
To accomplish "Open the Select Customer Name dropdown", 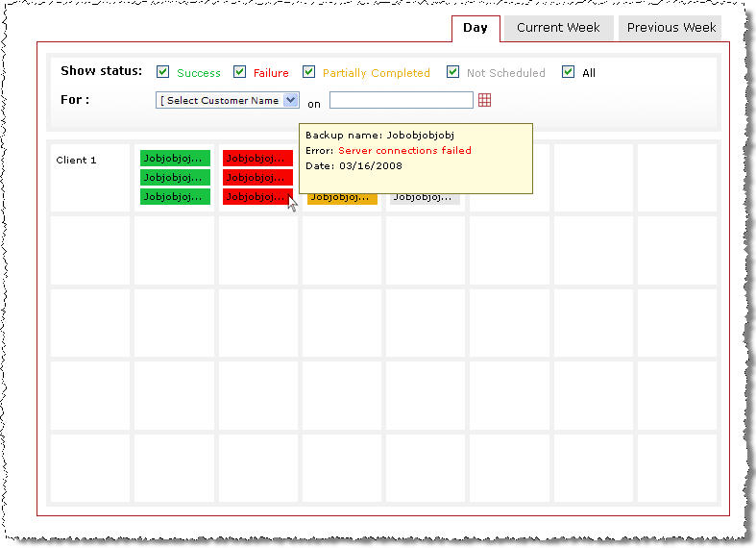I will click(x=228, y=100).
